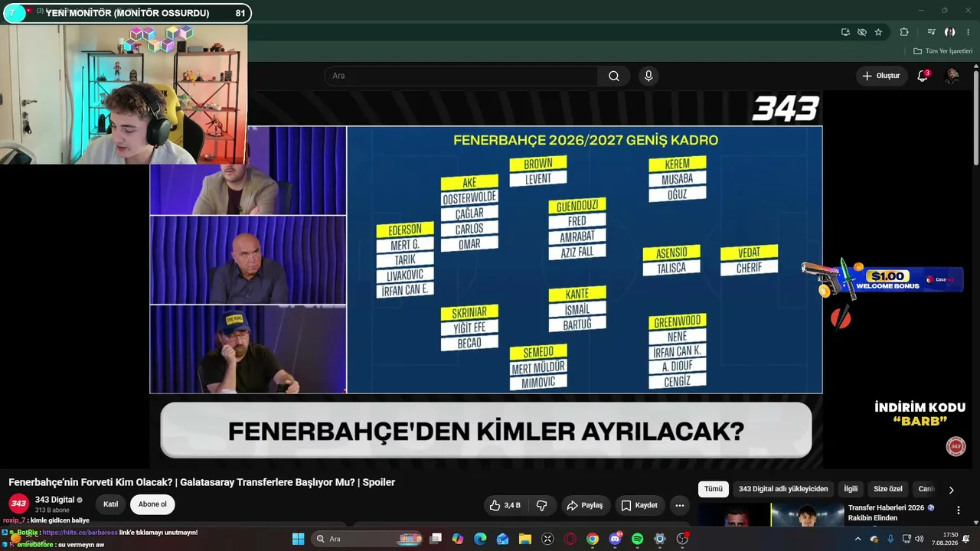
Task: Open the clock and date in the taskbar
Action: [945, 539]
